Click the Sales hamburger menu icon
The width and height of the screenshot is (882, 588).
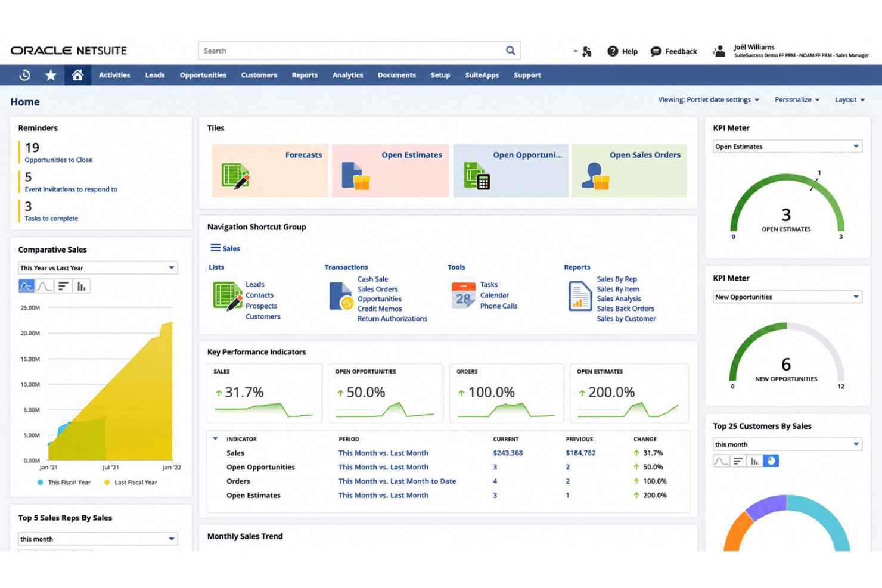[215, 248]
